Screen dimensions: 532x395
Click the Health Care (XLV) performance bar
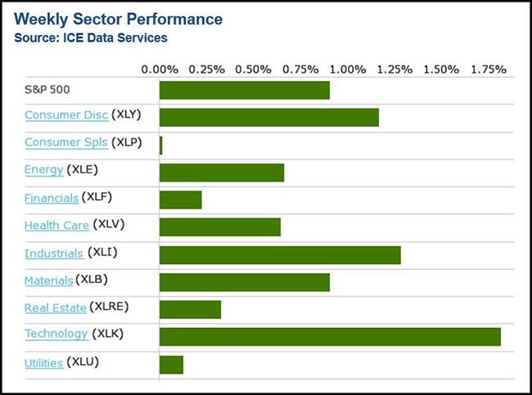tap(219, 227)
